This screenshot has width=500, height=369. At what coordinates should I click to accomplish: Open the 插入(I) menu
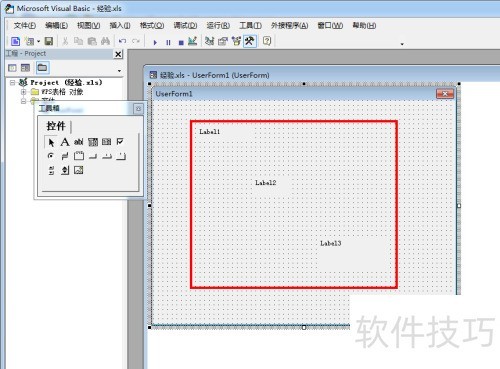point(120,25)
